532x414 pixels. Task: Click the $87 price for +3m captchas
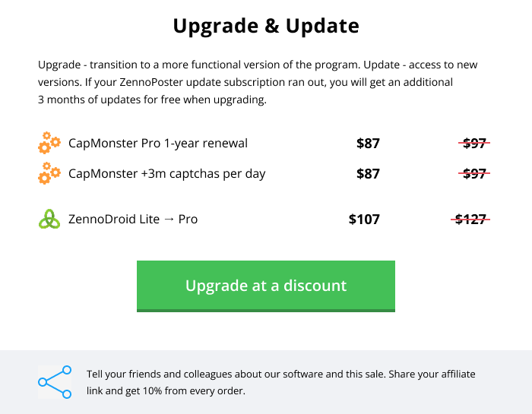coord(368,174)
